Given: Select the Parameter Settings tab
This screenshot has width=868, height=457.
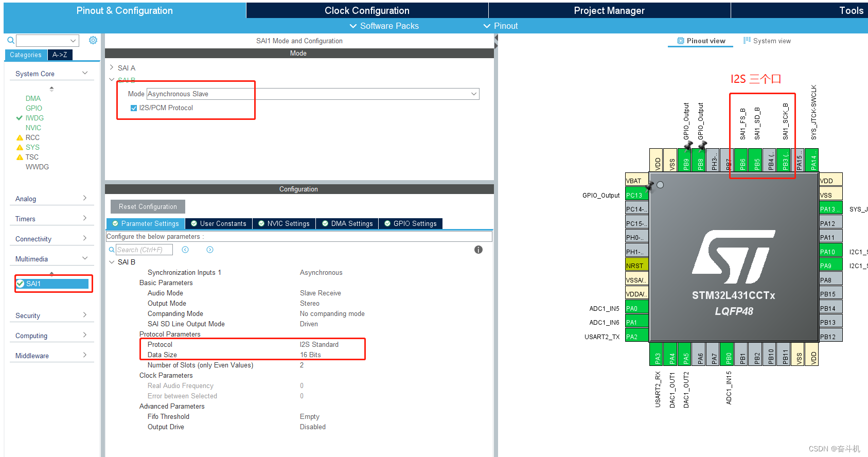Looking at the screenshot, I should coord(146,223).
